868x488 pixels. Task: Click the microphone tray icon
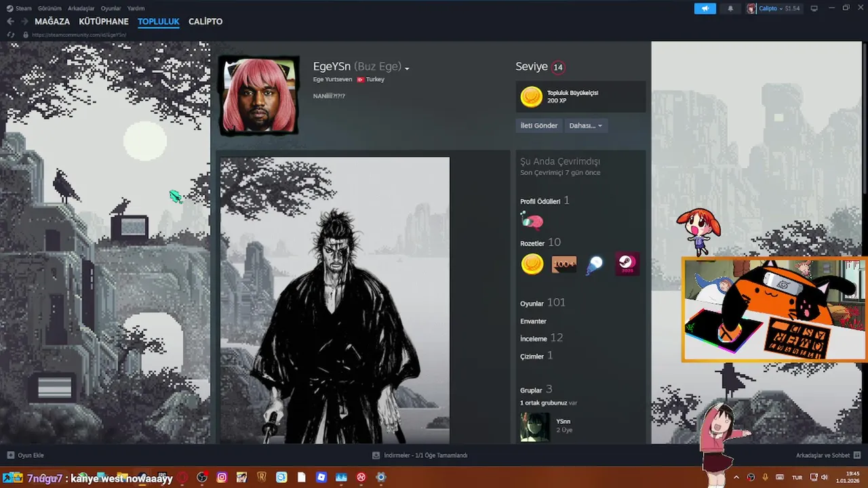(x=766, y=477)
